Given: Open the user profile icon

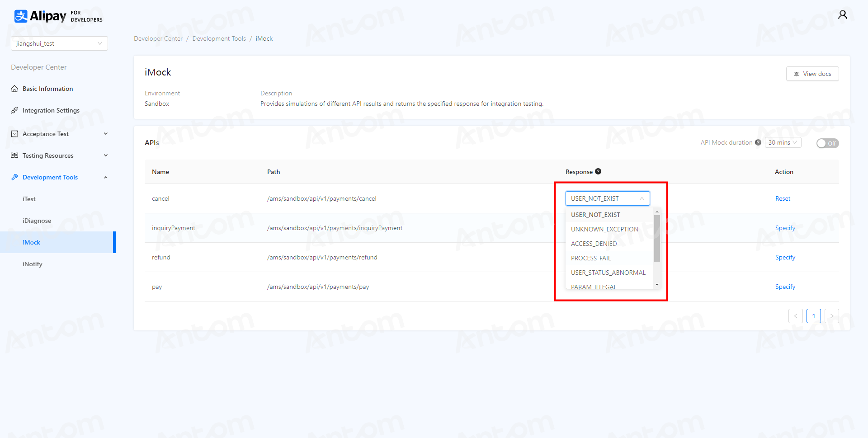Looking at the screenshot, I should 842,15.
